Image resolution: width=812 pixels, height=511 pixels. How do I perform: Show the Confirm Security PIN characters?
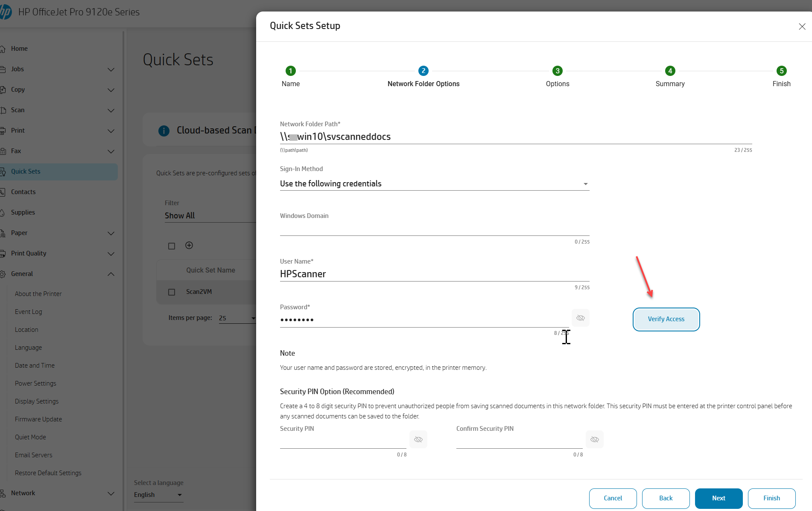point(595,439)
